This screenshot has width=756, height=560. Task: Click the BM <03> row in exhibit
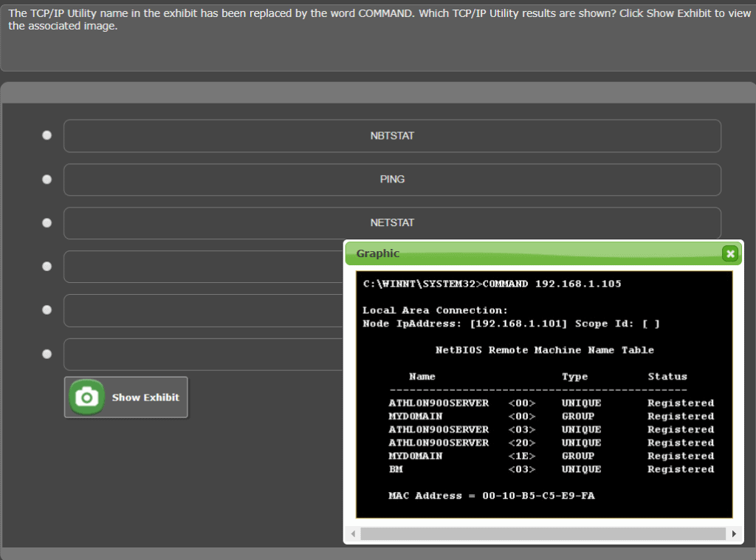(x=551, y=469)
